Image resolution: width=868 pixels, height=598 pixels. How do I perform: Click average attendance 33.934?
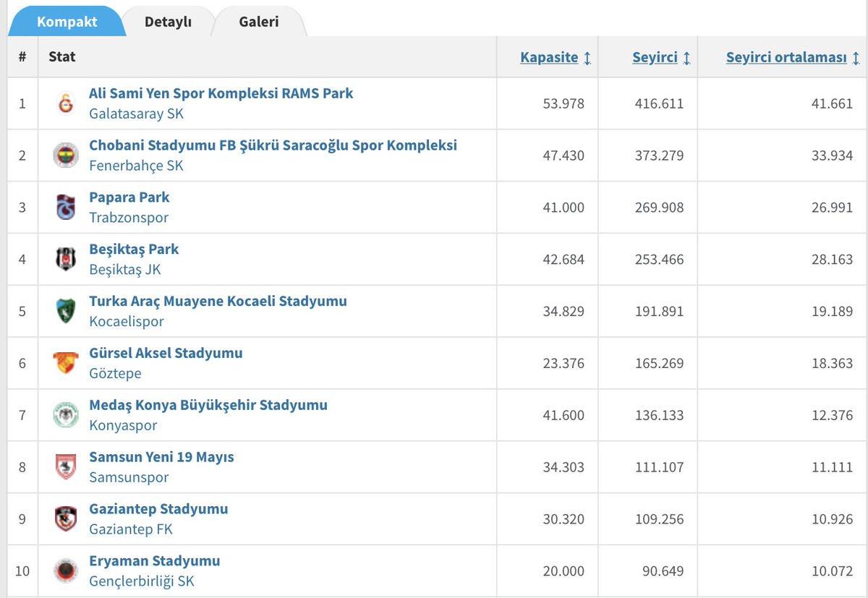(832, 155)
